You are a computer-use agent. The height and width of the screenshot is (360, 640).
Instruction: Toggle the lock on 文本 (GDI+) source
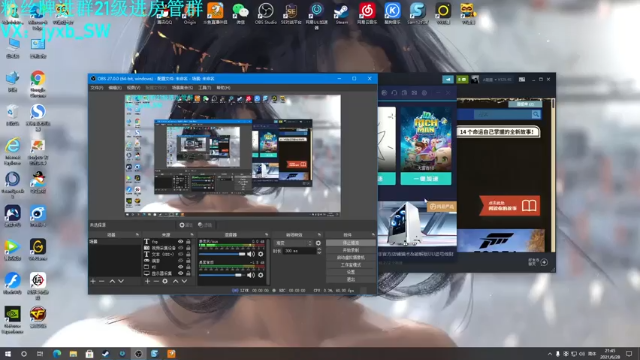click(x=188, y=254)
